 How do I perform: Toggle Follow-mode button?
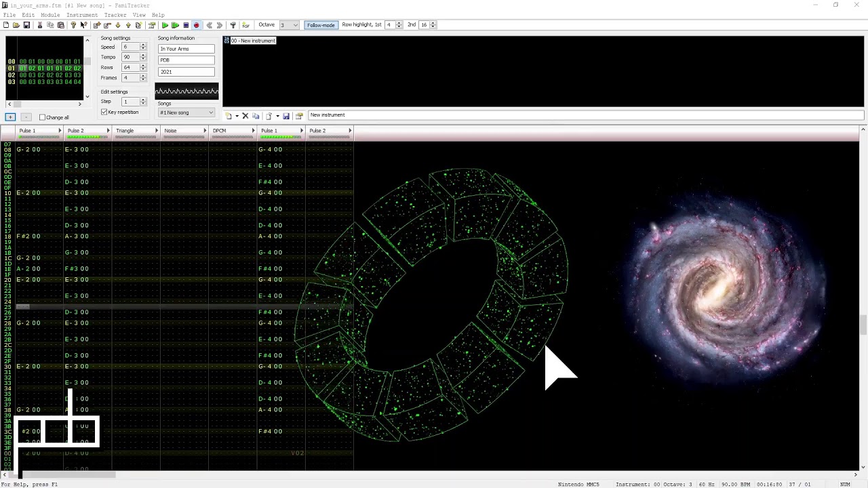pyautogui.click(x=321, y=25)
